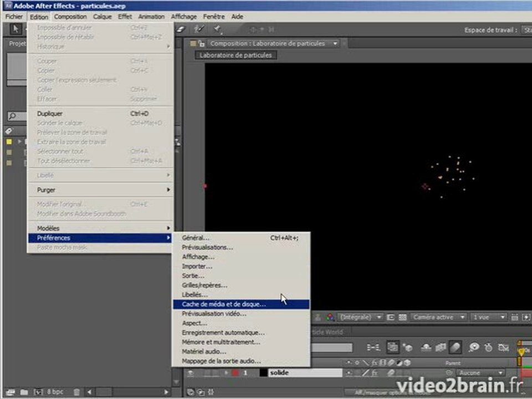The width and height of the screenshot is (532, 399).
Task: Open the Animation menu
Action: coord(151,17)
